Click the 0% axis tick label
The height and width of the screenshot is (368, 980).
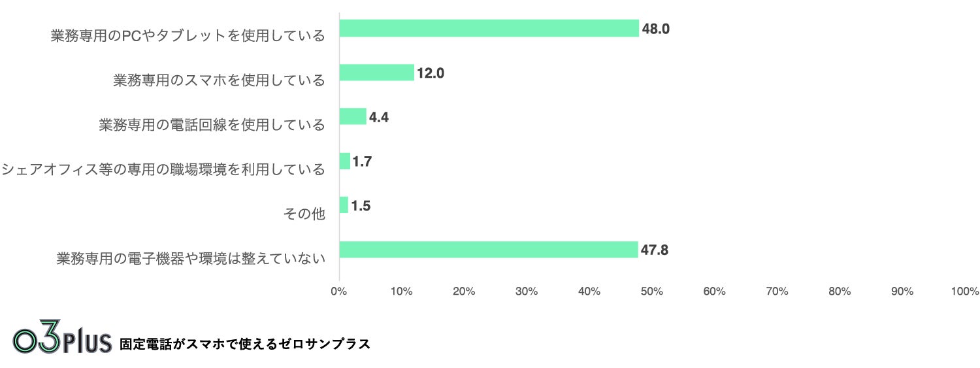pos(338,292)
